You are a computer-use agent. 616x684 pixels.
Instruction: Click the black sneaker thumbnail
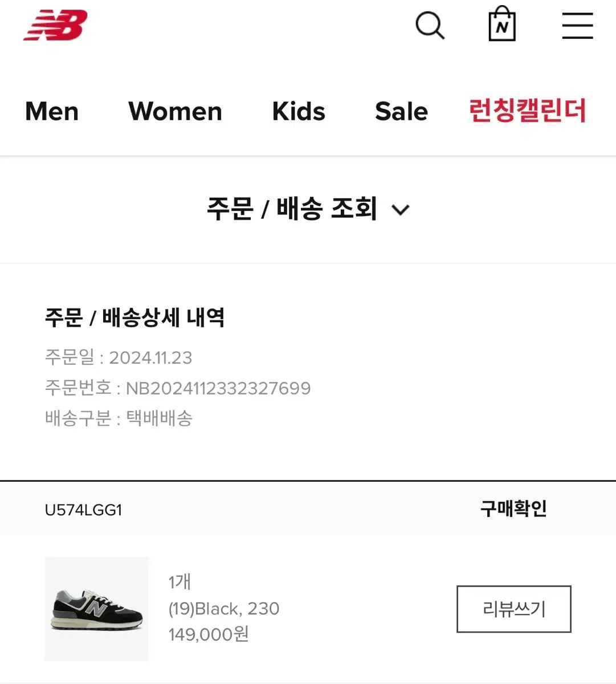pos(96,609)
